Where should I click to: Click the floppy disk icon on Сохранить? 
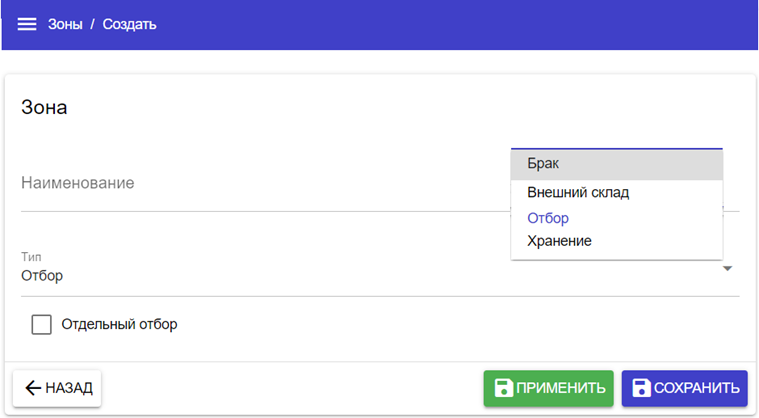tap(641, 388)
